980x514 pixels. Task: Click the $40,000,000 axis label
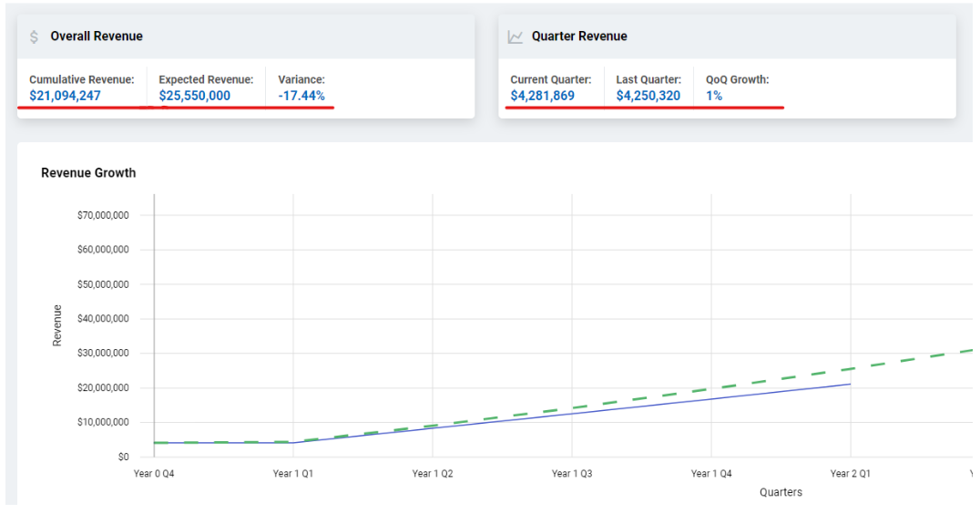pos(103,319)
